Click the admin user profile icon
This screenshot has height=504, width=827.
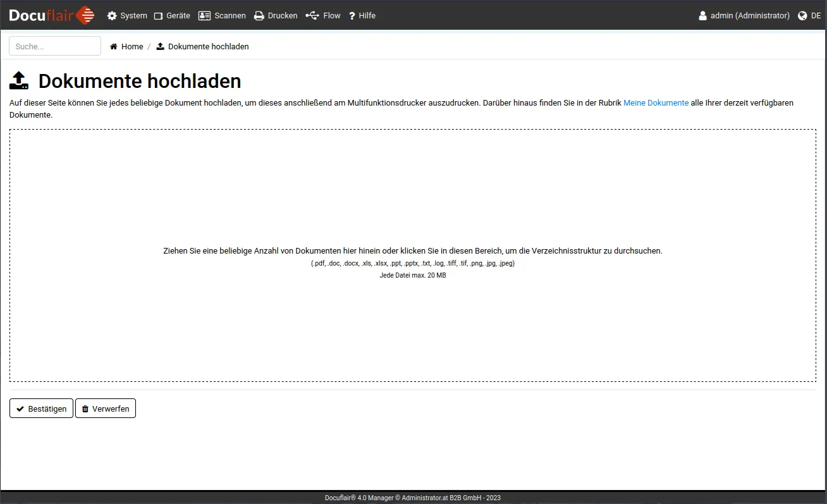point(702,16)
